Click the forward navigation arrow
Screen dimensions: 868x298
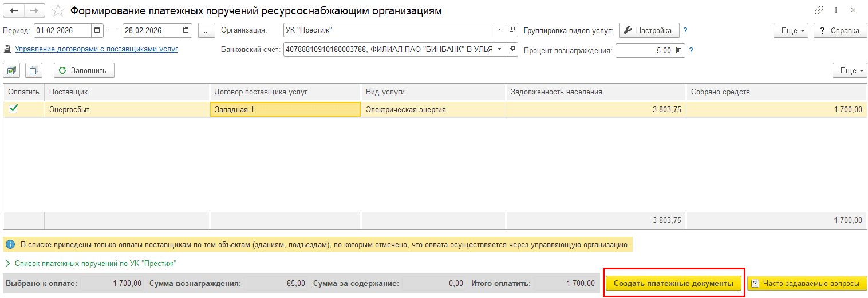pyautogui.click(x=34, y=11)
